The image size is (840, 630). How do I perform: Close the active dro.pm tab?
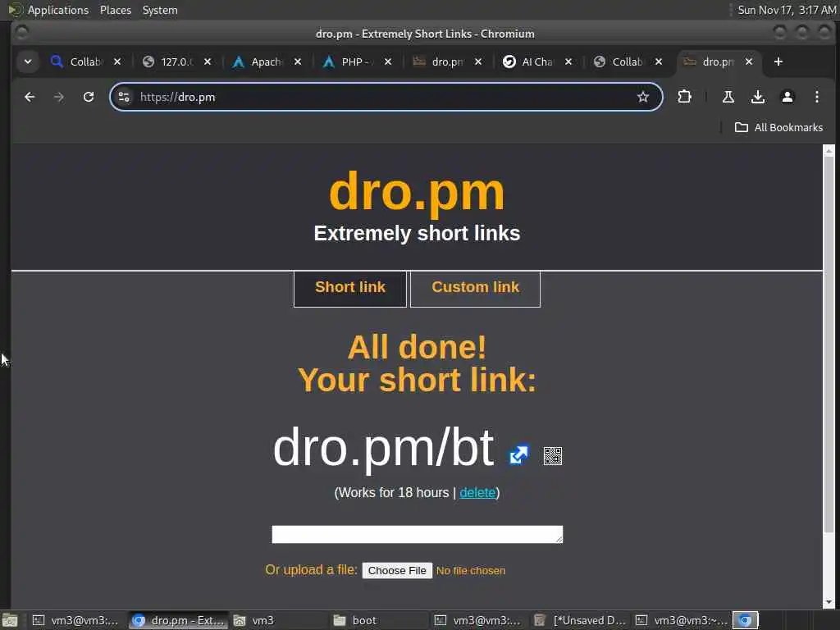[749, 62]
